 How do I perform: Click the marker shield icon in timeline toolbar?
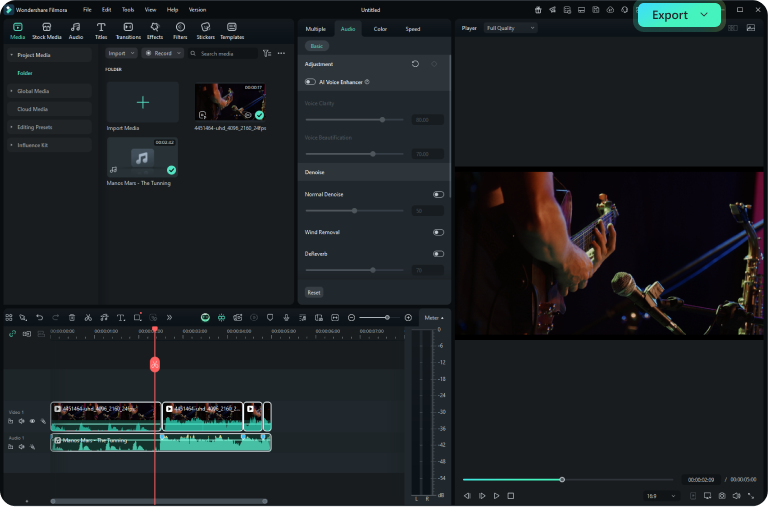pyautogui.click(x=270, y=317)
